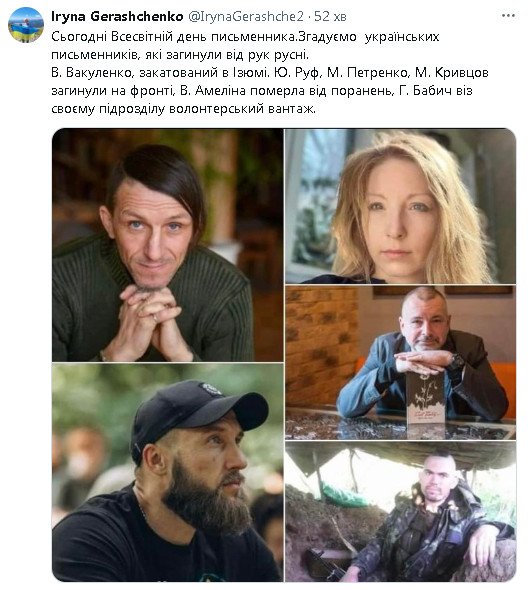This screenshot has height=590, width=528.
Task: Click the clasped hands of man in sweater
Action: (154, 314)
